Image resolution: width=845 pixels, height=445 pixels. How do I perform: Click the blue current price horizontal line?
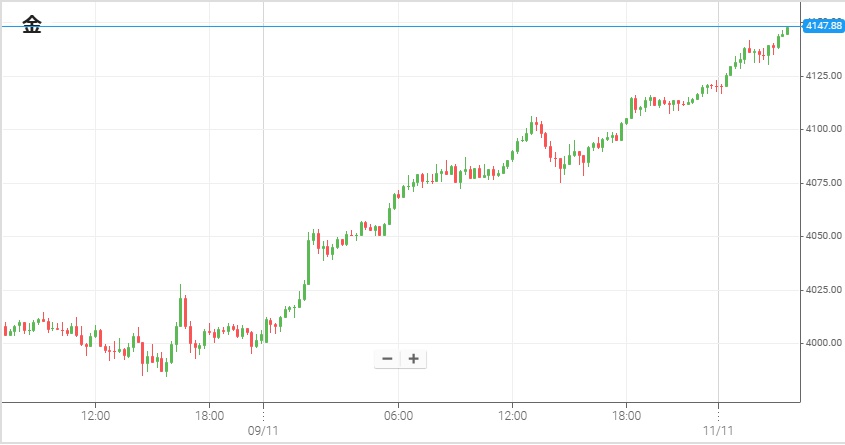(x=400, y=26)
